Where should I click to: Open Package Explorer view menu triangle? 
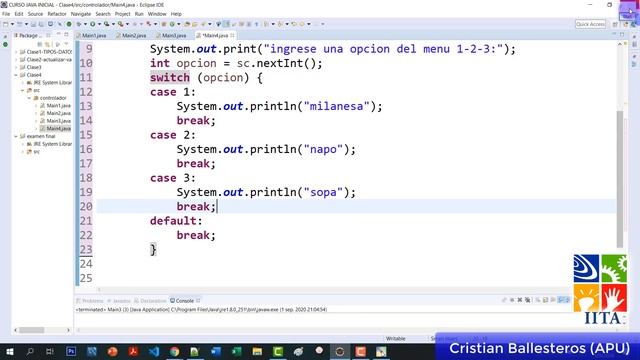66,44
